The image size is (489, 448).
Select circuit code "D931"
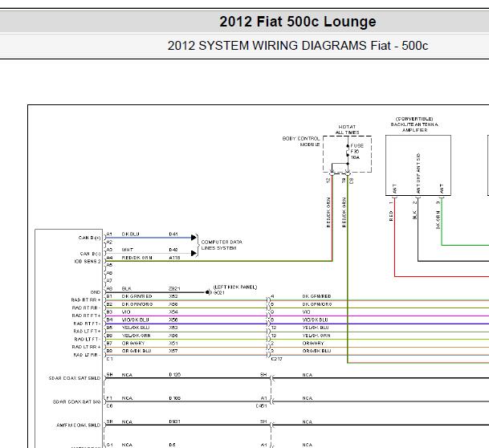coord(174,422)
